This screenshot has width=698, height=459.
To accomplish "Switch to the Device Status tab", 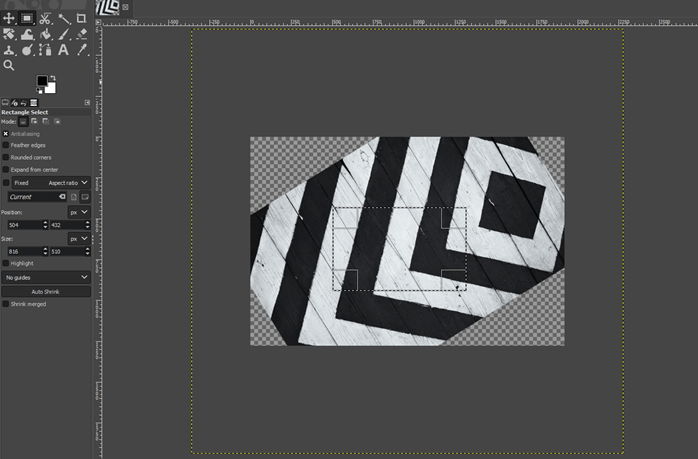I will [x=14, y=102].
